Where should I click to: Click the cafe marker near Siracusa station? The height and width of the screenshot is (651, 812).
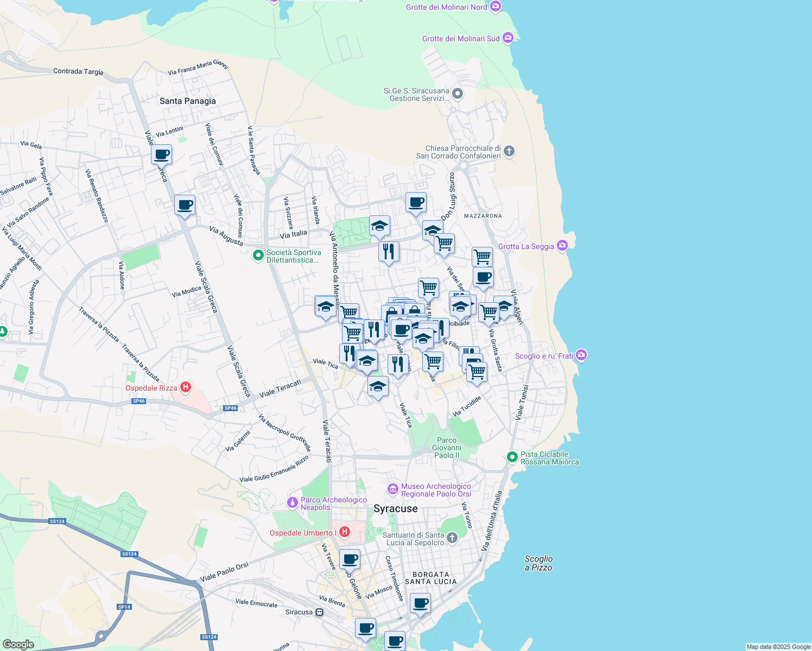coord(366,628)
